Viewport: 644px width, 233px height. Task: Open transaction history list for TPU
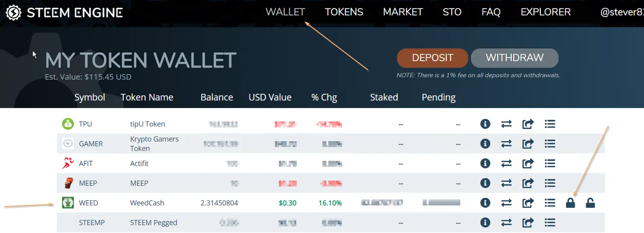(x=550, y=124)
